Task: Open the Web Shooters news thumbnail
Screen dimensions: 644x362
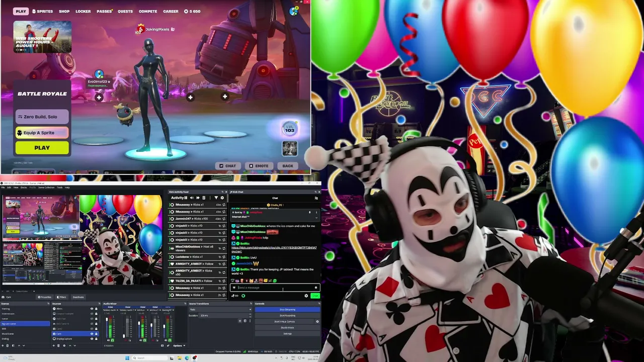Action: pos(42,37)
